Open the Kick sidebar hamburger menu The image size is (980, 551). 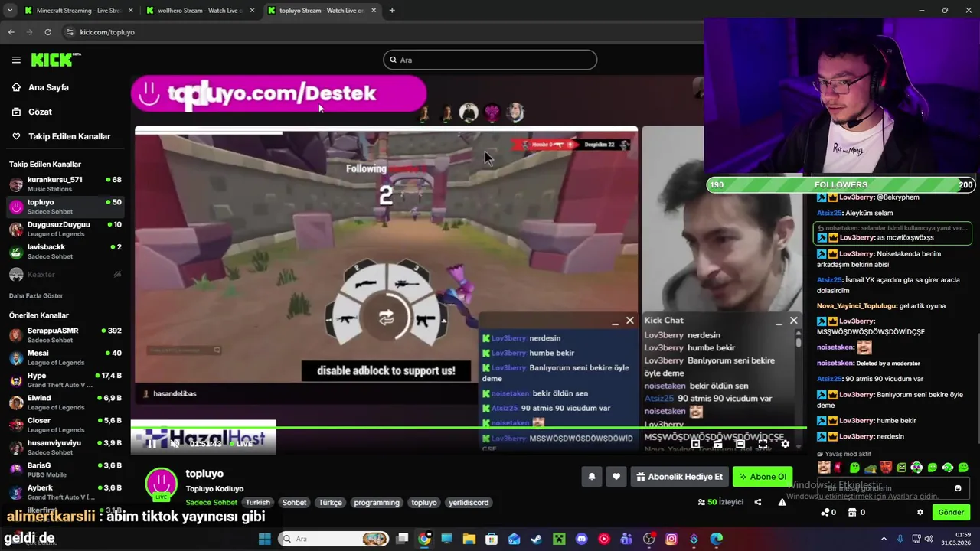16,60
